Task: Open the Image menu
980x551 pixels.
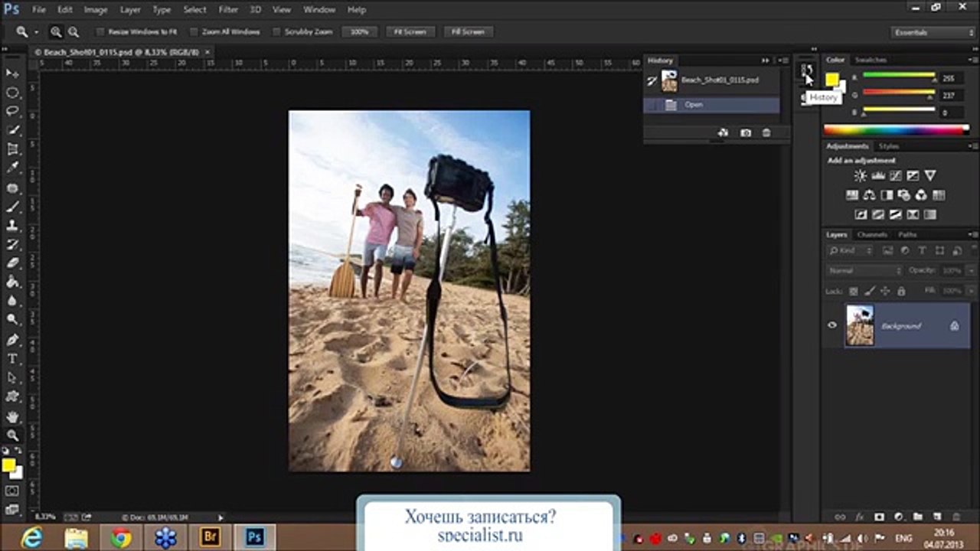Action: coord(96,10)
